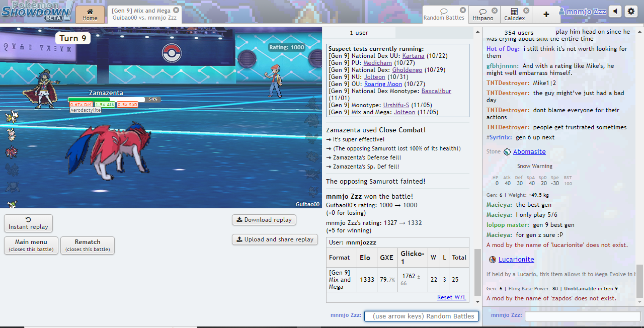Click the Zamazenta HP bar

[106, 100]
